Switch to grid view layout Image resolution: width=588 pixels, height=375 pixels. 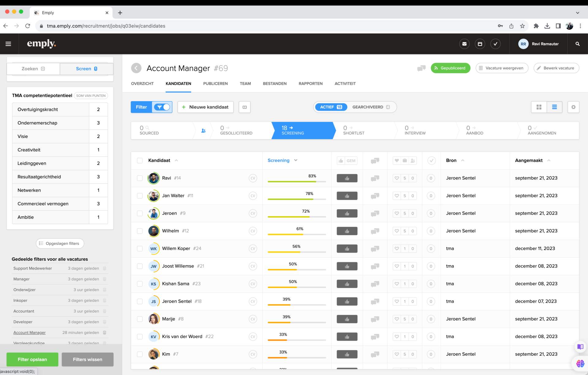pos(539,107)
